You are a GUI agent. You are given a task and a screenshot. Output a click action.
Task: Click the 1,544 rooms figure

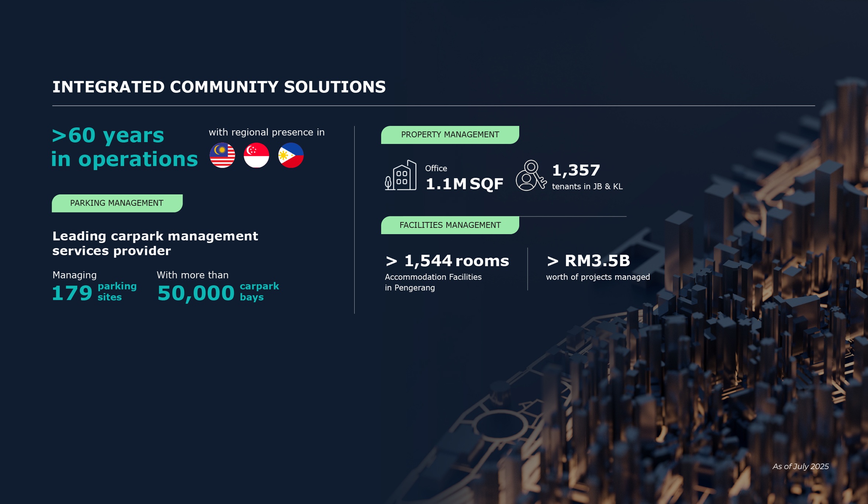pos(447,261)
